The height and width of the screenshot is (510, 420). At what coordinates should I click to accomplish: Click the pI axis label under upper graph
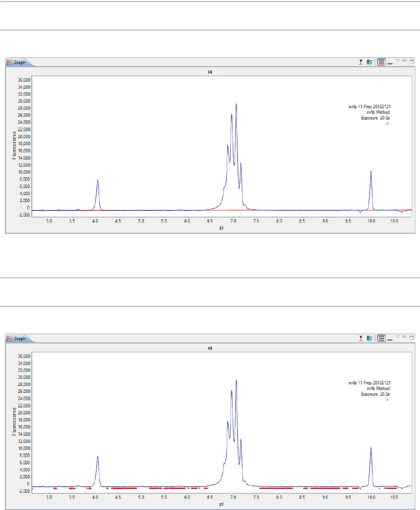tap(221, 228)
